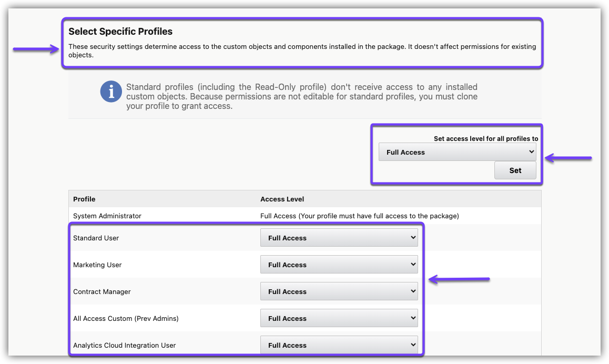609x364 pixels.
Task: Open the Marketing User access level dropdown
Action: click(x=339, y=265)
